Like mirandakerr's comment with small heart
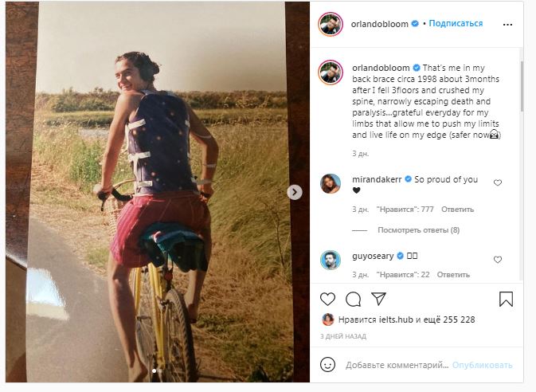Image resolution: width=536 pixels, height=392 pixels. pyautogui.click(x=498, y=182)
